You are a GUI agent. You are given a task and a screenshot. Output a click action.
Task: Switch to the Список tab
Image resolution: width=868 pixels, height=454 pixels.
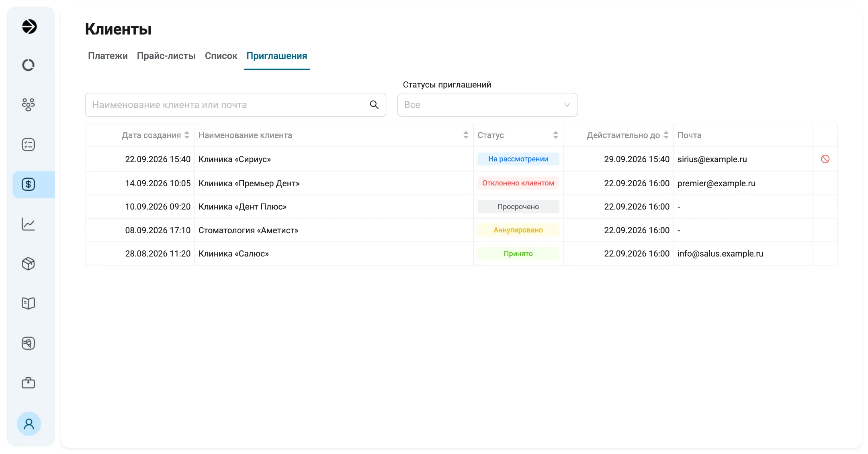point(221,56)
